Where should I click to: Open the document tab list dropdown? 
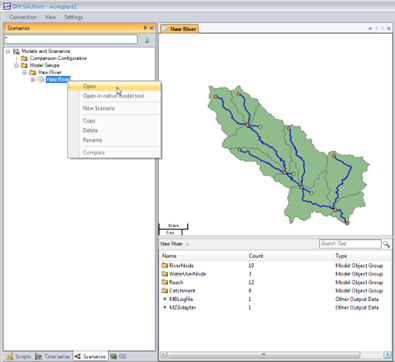(370, 29)
